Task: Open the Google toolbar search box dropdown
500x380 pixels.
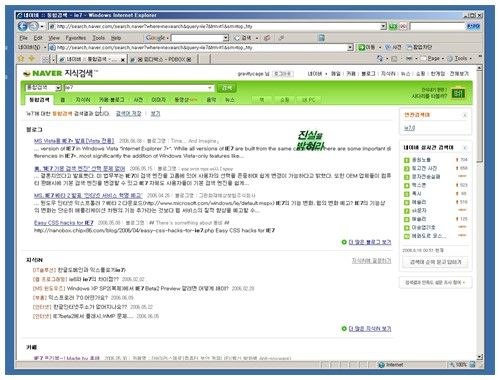Action: point(226,38)
